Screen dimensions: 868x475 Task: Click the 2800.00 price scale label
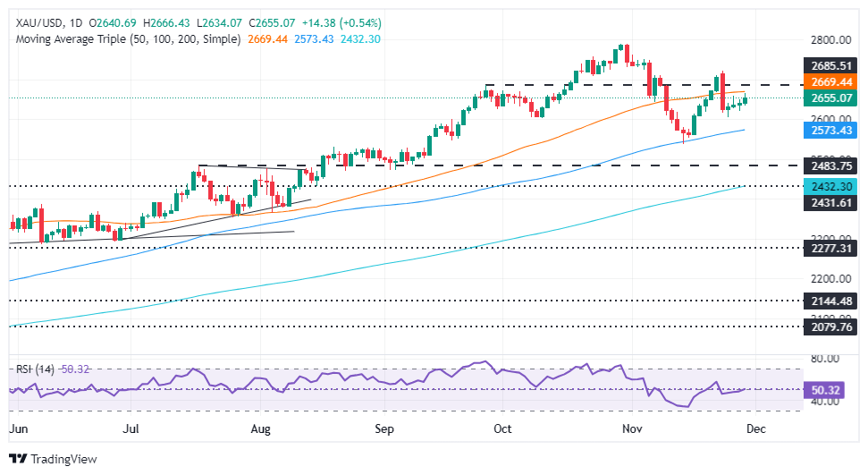[x=824, y=40]
